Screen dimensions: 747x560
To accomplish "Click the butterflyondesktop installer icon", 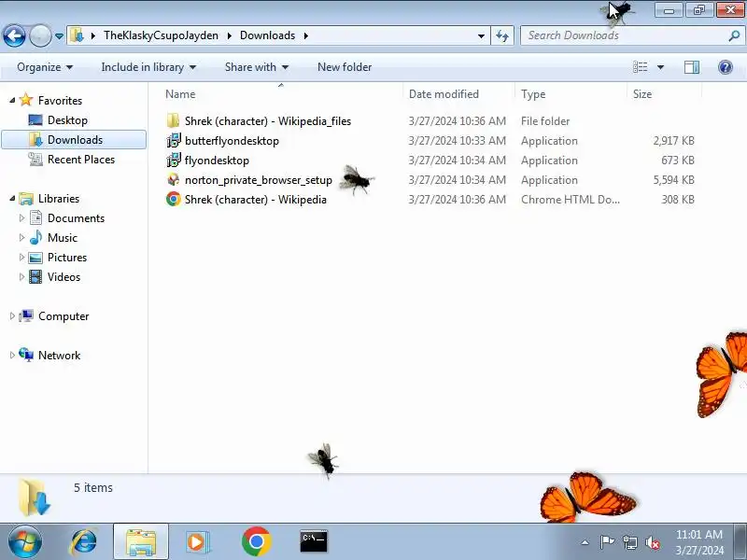I will click(174, 141).
